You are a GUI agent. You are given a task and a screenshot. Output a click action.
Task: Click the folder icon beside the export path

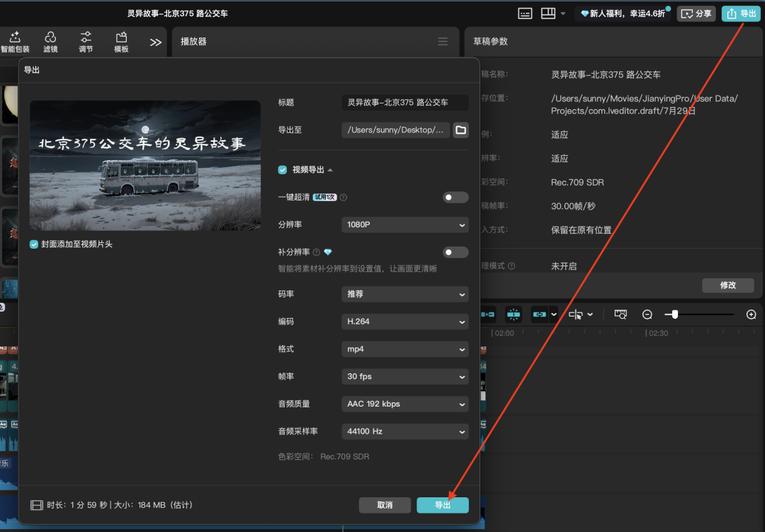click(x=460, y=130)
